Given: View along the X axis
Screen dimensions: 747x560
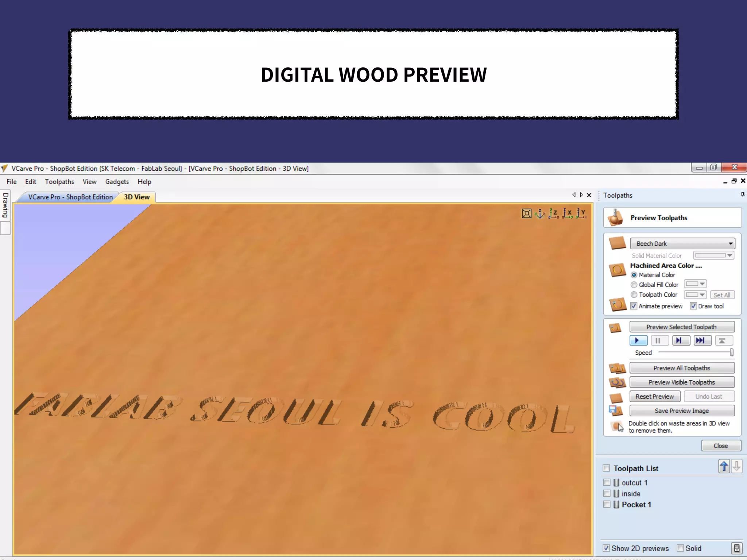Looking at the screenshot, I should [568, 213].
